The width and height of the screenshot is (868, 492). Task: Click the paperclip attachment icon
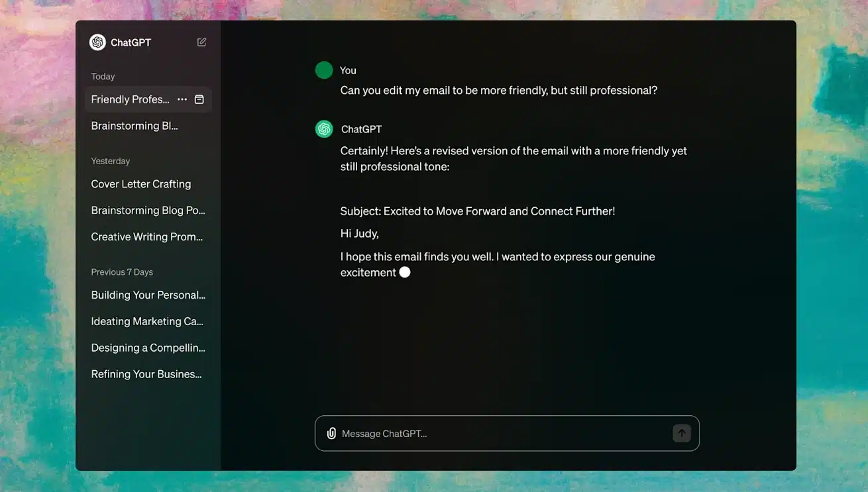point(330,432)
